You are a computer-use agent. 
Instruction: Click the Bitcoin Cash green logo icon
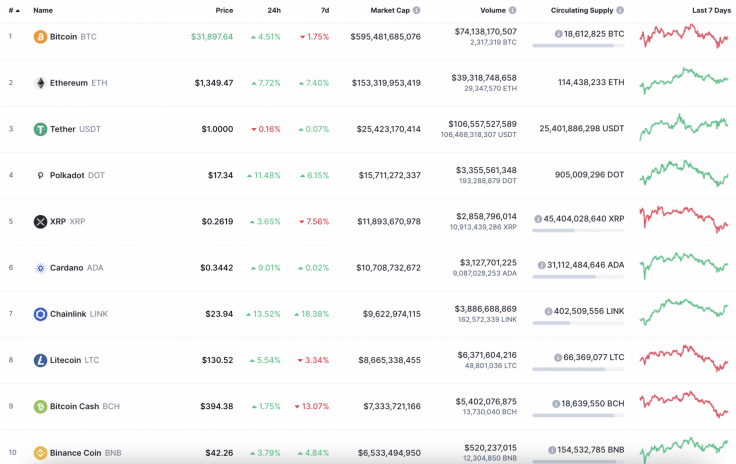40,407
